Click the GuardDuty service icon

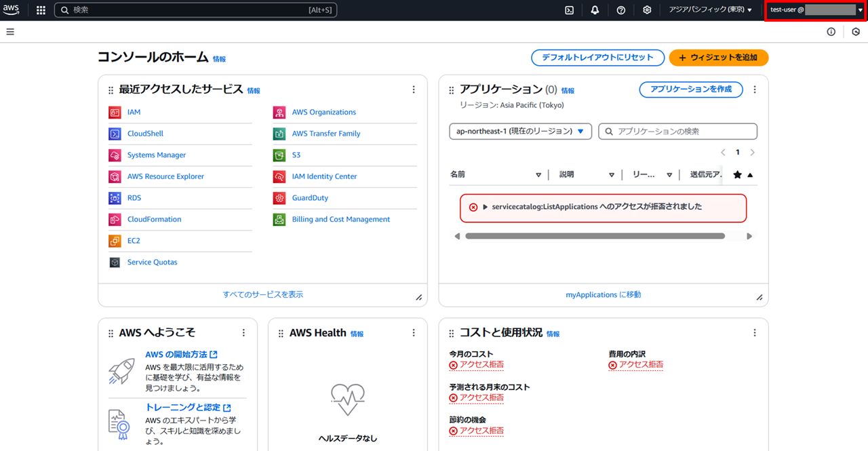(x=279, y=198)
